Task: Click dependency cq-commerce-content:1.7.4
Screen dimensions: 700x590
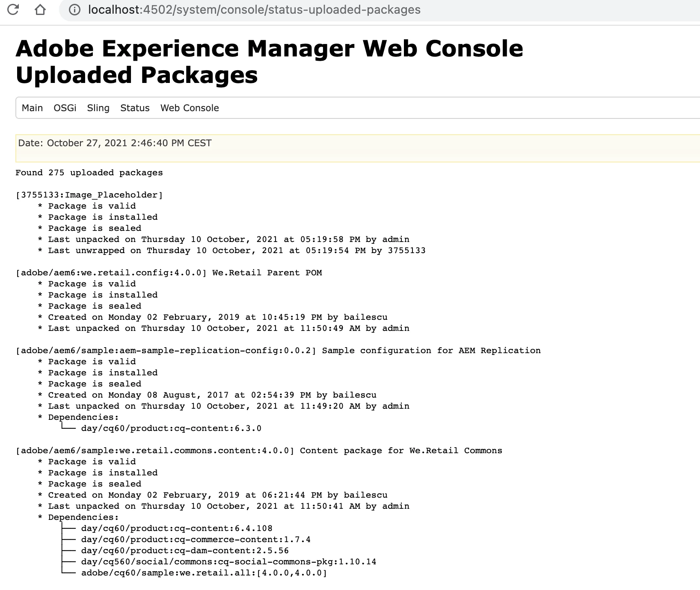Action: 196,540
